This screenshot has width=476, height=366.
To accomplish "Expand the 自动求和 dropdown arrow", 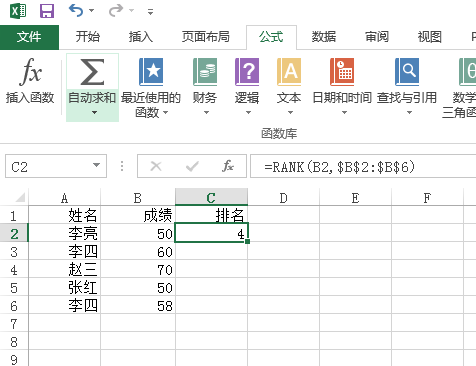I will [x=95, y=113].
